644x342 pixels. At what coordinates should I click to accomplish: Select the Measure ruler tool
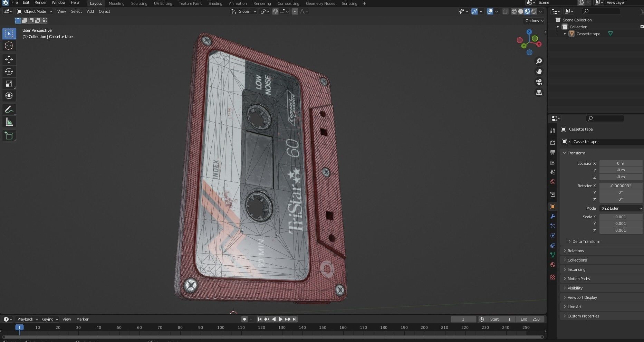[9, 122]
